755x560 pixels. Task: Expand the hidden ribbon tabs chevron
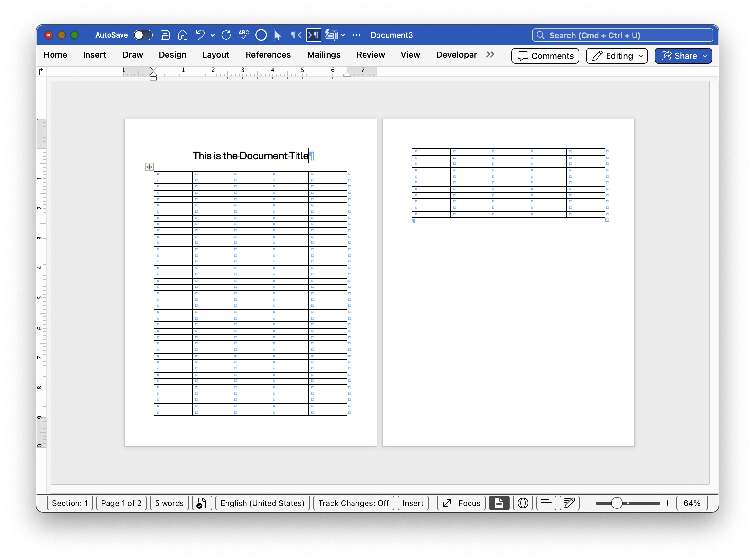[x=490, y=55]
